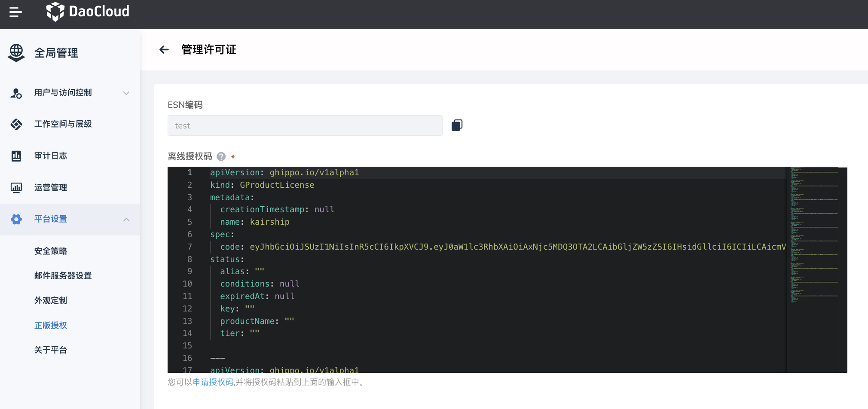This screenshot has width=868, height=409.
Task: Click the 'productName: ""' line
Action: coord(257,321)
